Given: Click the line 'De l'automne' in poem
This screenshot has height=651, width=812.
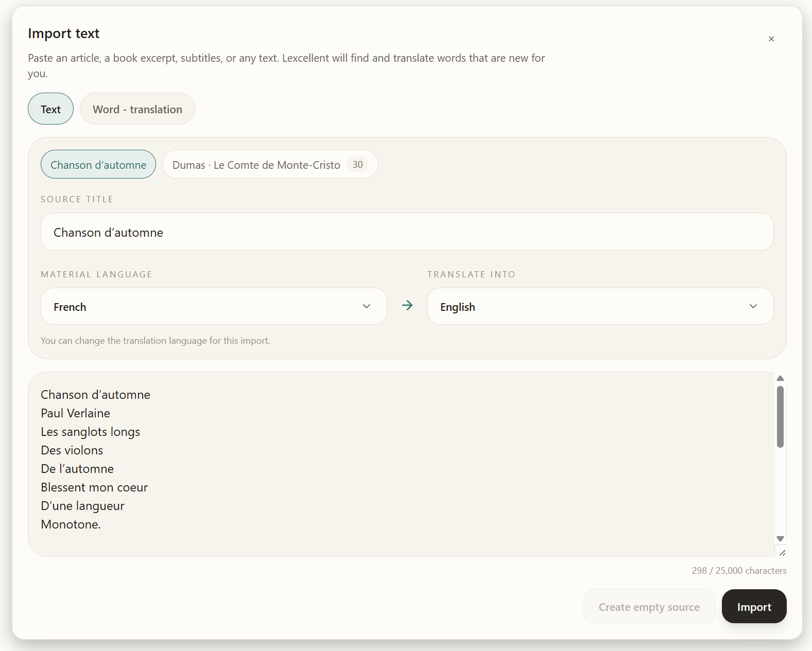Looking at the screenshot, I should [x=77, y=469].
